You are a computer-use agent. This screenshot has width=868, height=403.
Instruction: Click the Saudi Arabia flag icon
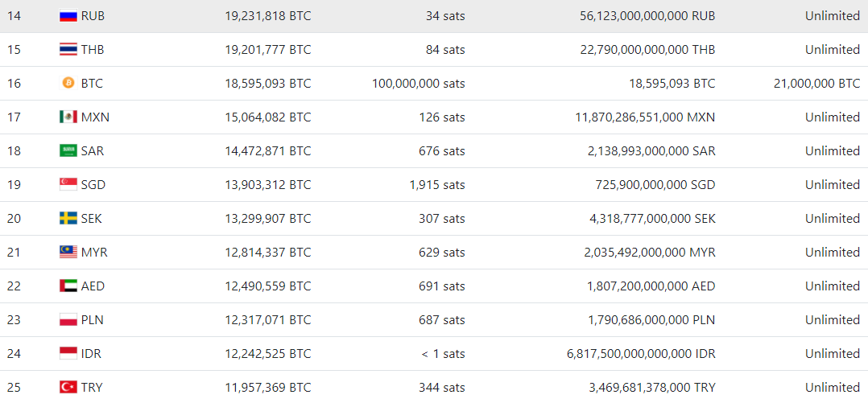click(68, 151)
